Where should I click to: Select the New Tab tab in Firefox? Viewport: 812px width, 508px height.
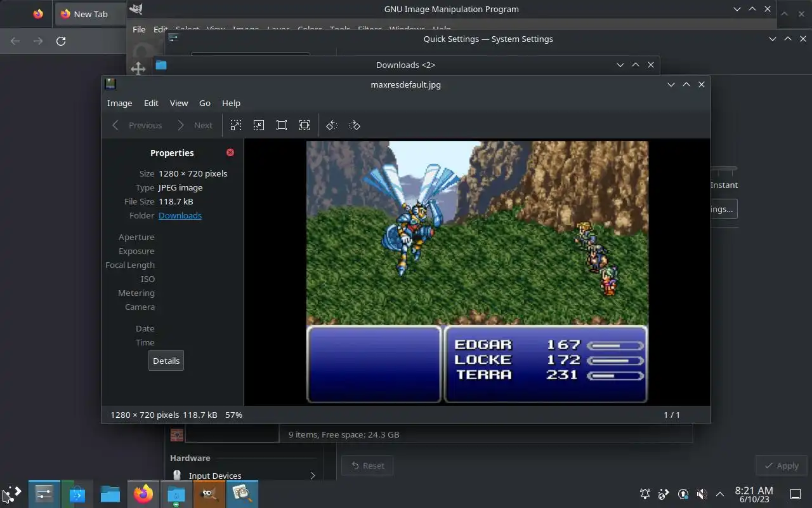[x=89, y=14]
